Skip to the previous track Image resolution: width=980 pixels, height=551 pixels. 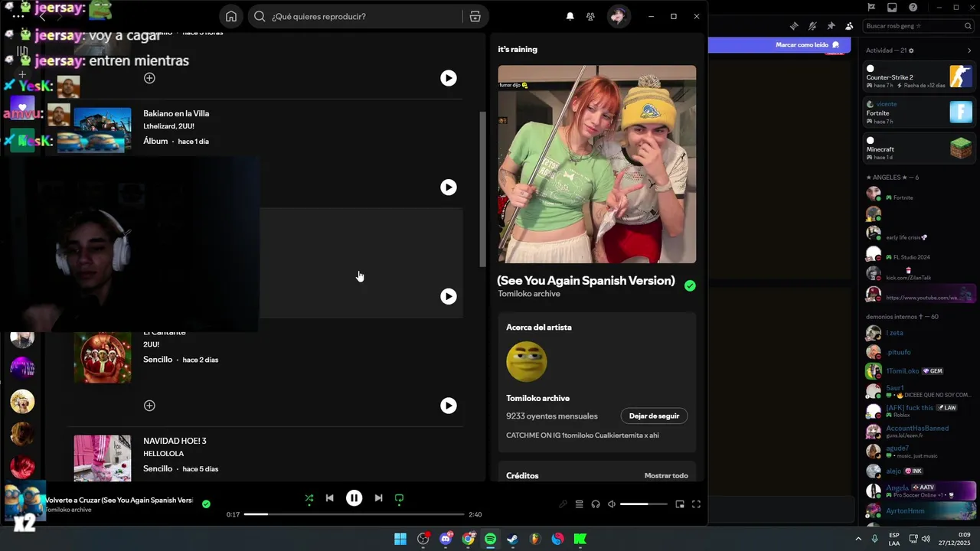pyautogui.click(x=329, y=498)
